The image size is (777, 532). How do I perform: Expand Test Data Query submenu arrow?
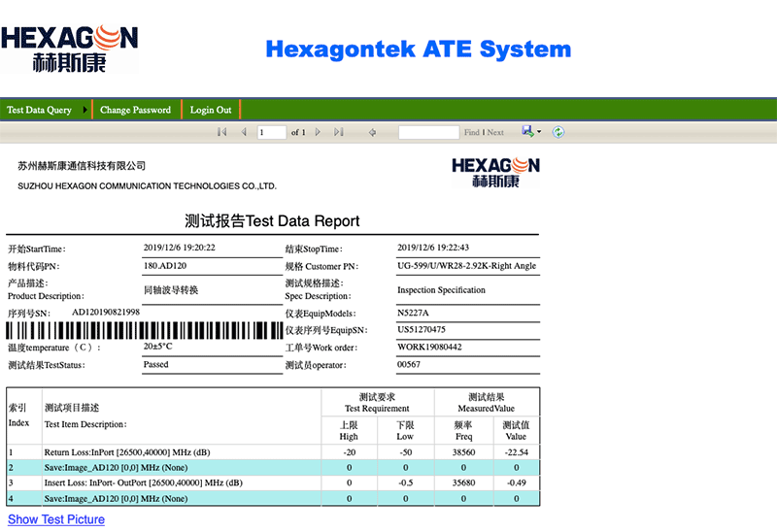84,110
